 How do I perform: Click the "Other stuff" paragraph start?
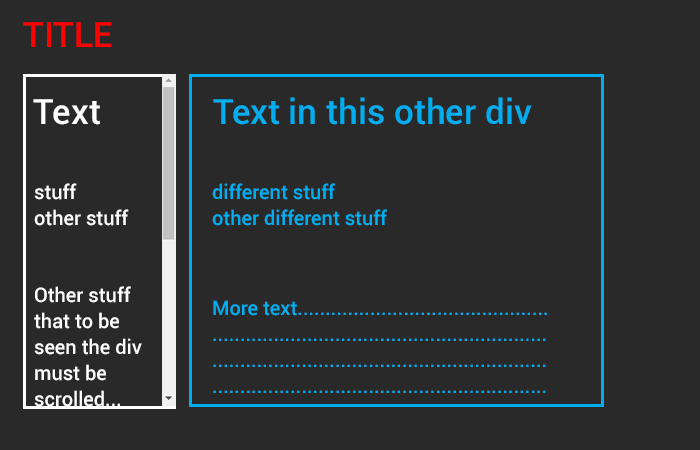click(x=82, y=295)
